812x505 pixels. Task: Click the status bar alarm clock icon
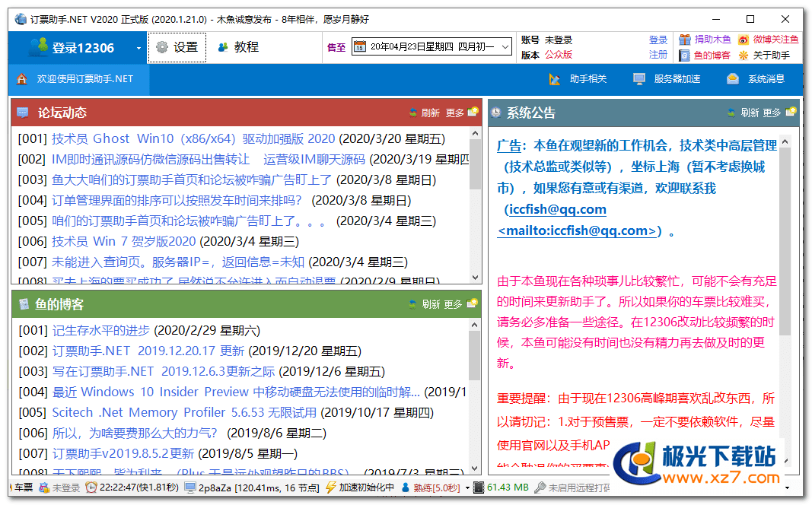click(x=91, y=488)
